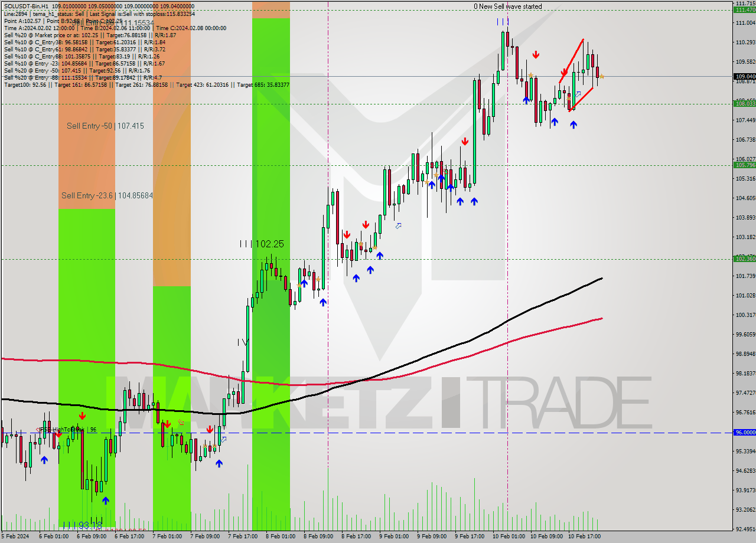Click the green 102.360 price level tag
This screenshot has width=756, height=543.
point(745,259)
